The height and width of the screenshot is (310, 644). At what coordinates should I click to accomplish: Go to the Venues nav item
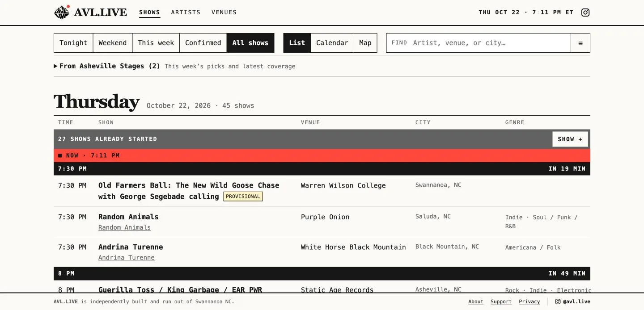224,13
